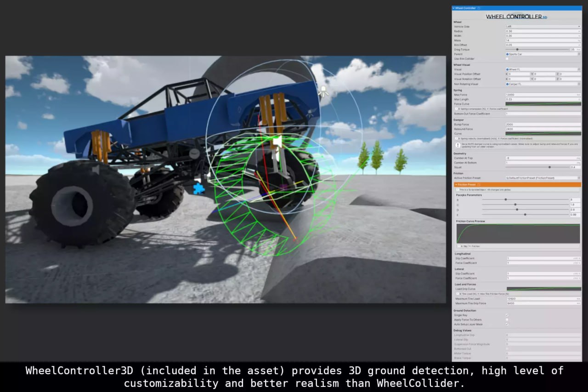Screen dimensions: 588x392
Task: Open the Load Grip Curve editor
Action: tap(543, 289)
